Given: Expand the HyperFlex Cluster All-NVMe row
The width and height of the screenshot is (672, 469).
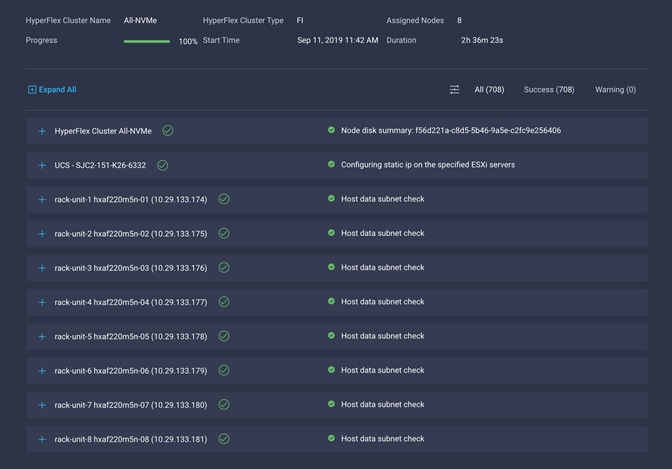Looking at the screenshot, I should coord(42,131).
